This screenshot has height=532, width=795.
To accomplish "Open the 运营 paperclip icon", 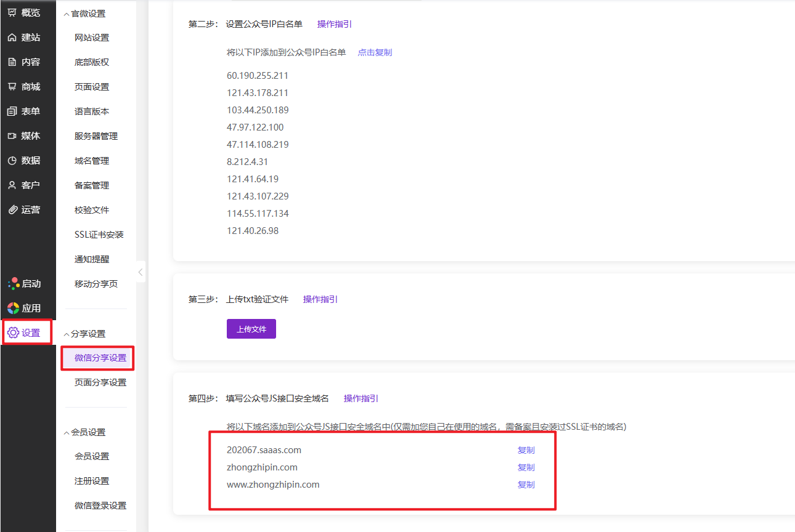I will 12,210.
